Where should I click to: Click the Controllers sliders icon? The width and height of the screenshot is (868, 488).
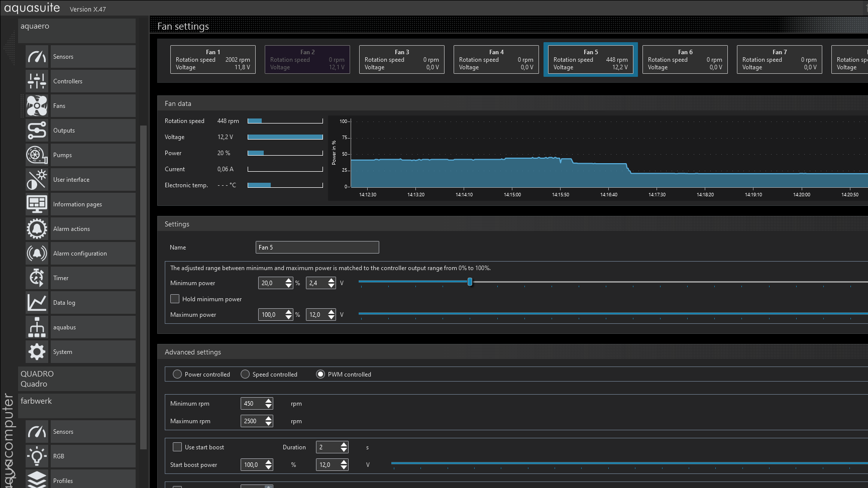pyautogui.click(x=37, y=81)
